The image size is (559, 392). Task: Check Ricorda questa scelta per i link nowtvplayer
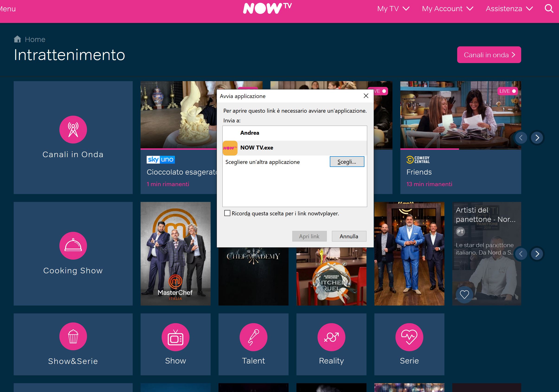tap(227, 213)
